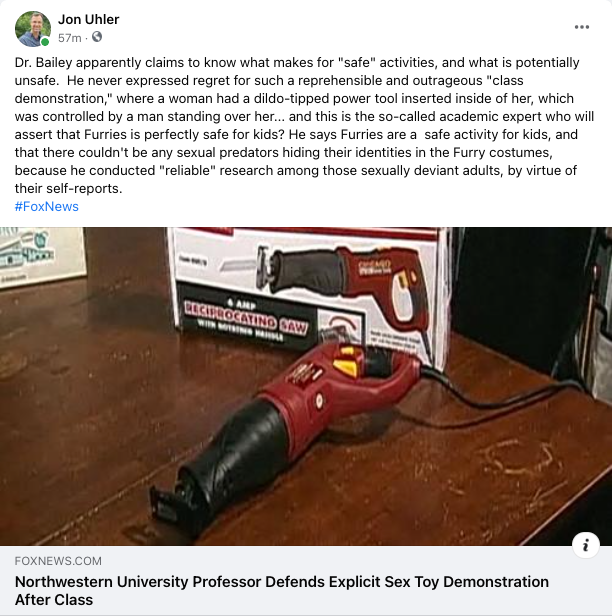The image size is (612, 616).
Task: Click the 'Dr. Bailey' text in post
Action: click(44, 62)
